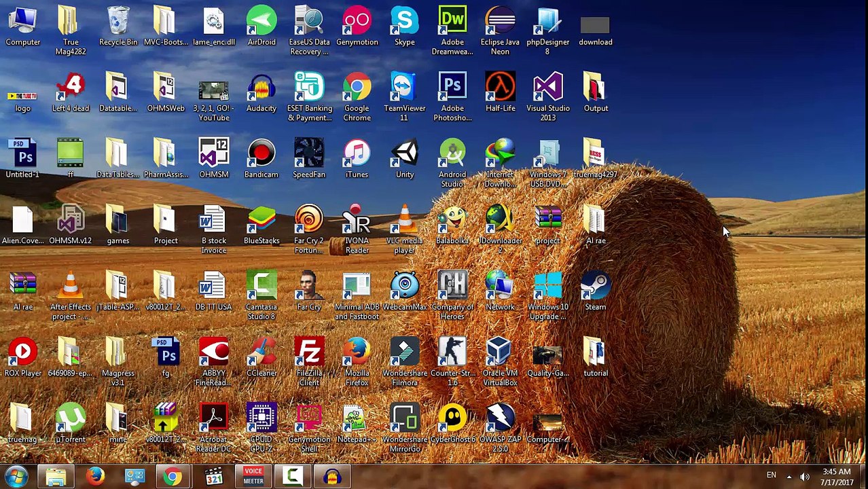Screen dimensions: 868x489
Task: Launch the Unity desktop shortcut
Action: pyautogui.click(x=405, y=159)
